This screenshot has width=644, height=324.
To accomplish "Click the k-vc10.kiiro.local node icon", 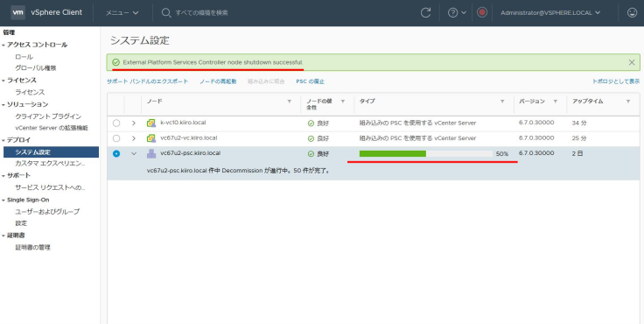I will click(x=151, y=123).
